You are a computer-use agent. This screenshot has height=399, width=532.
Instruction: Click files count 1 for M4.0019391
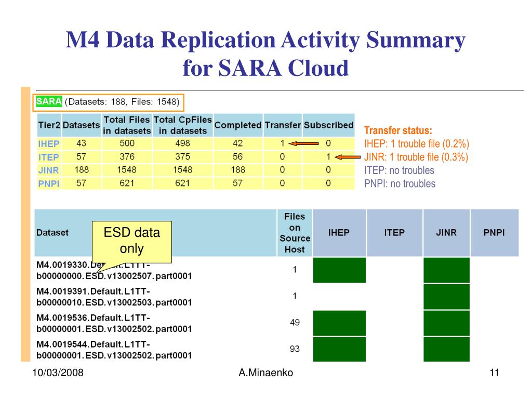click(x=295, y=296)
